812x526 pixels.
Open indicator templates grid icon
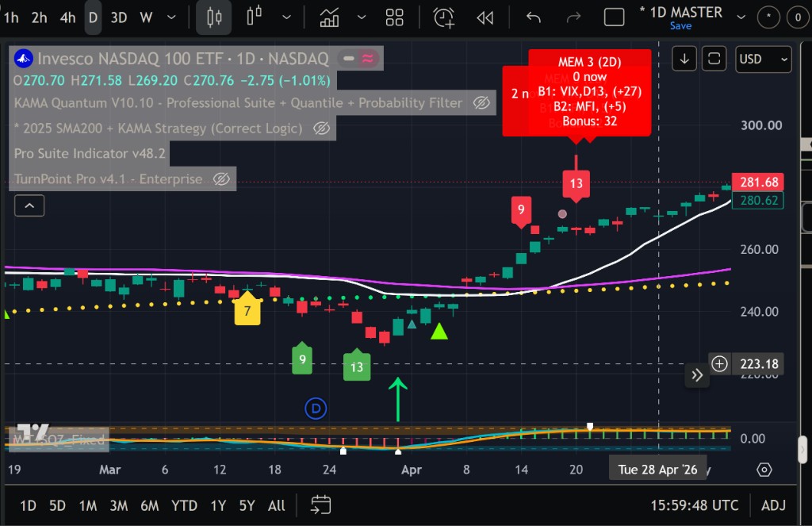[x=395, y=17]
